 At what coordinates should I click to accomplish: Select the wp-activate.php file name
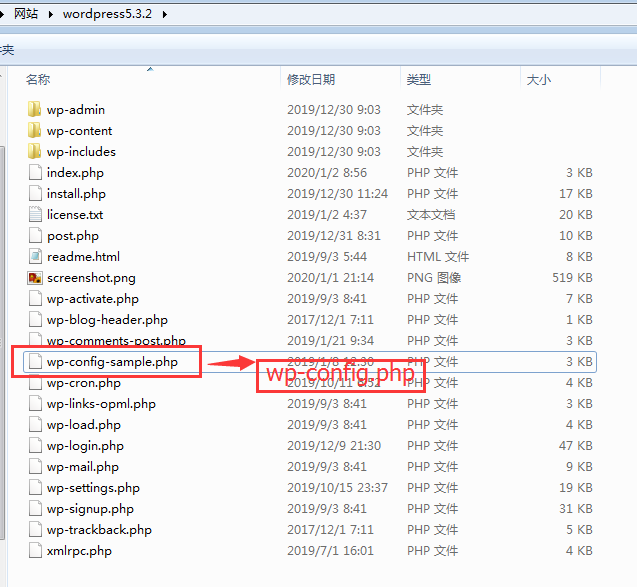point(93,299)
